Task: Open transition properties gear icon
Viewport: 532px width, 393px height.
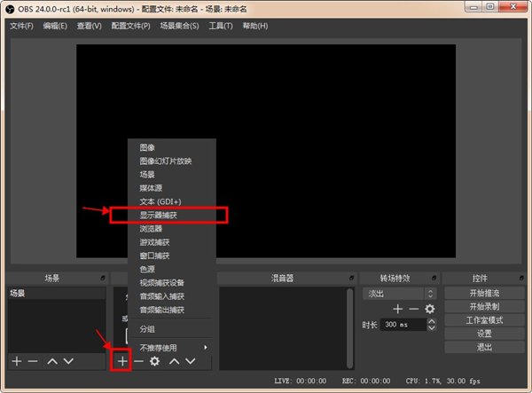Action: coord(430,309)
